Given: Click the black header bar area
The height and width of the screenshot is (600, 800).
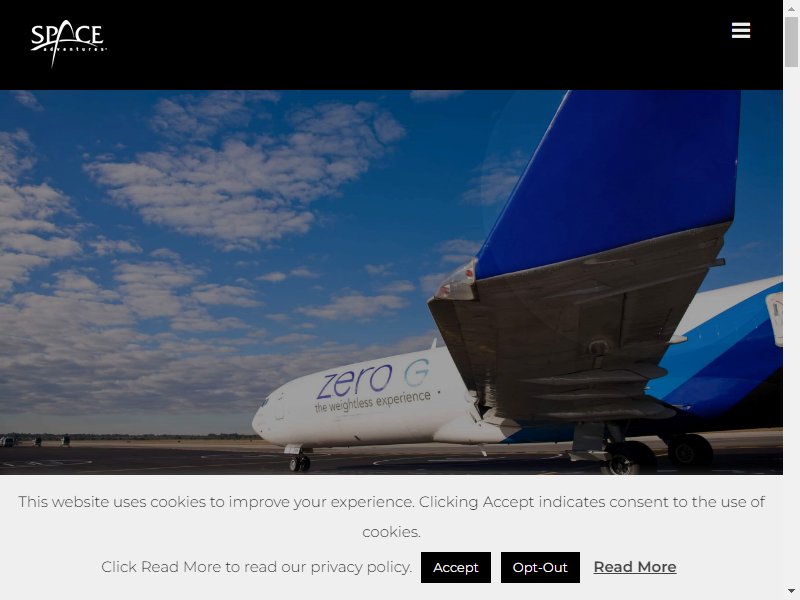Looking at the screenshot, I should pyautogui.click(x=391, y=45).
